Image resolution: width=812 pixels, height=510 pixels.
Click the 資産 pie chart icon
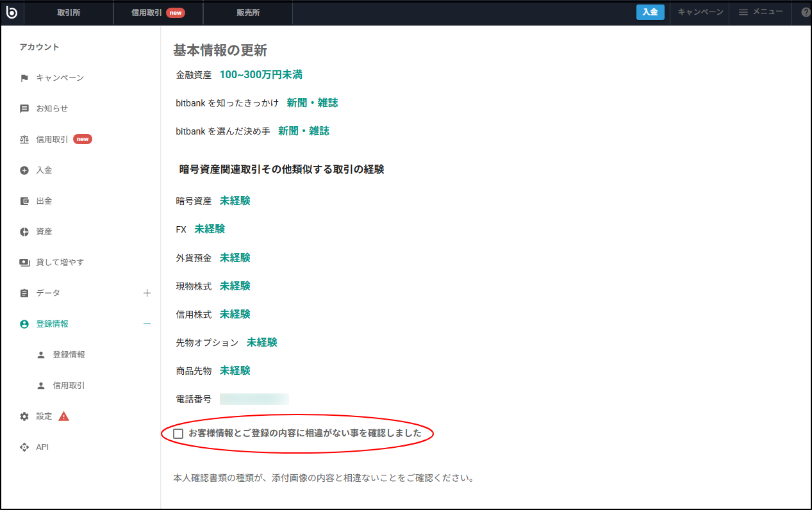click(24, 232)
